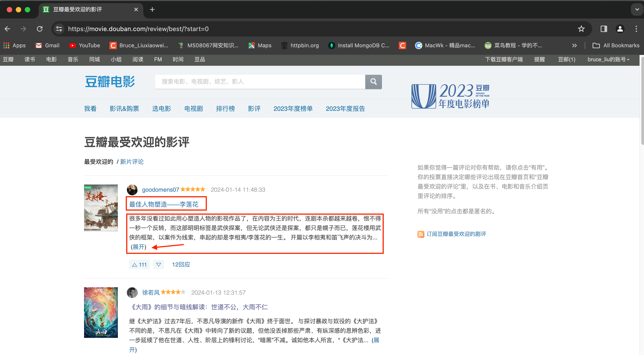644x355 pixels.
Task: Open 徐若风 user profile link
Action: click(151, 293)
